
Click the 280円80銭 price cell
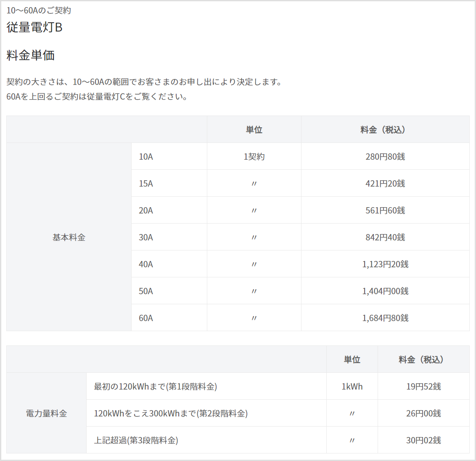point(385,157)
